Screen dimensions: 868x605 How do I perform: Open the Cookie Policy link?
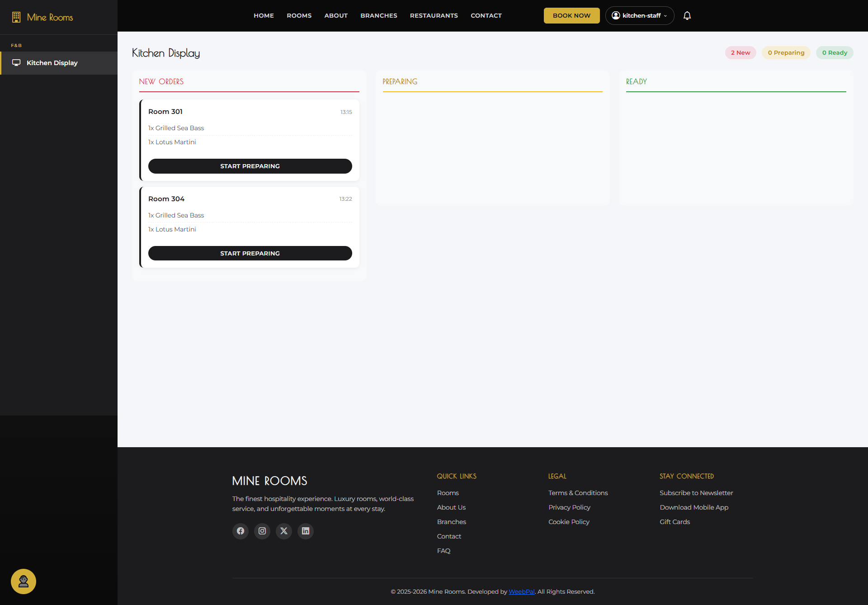pyautogui.click(x=569, y=522)
